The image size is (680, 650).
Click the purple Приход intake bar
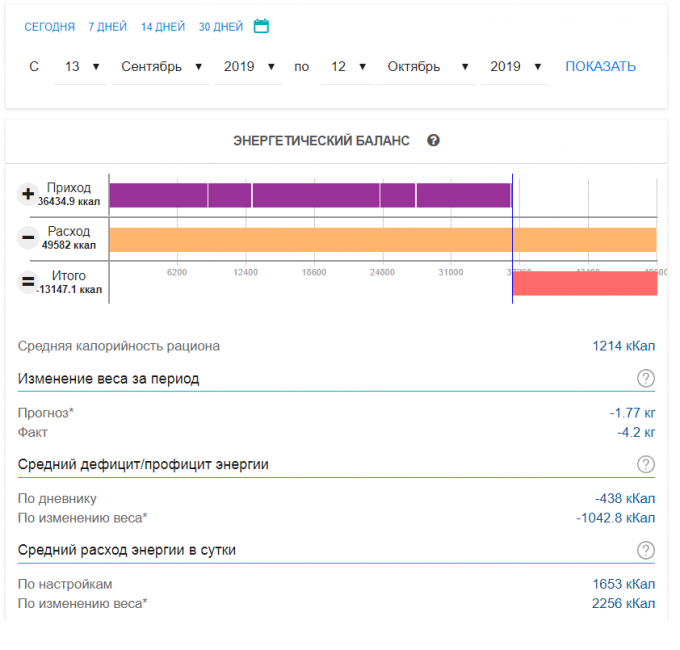coord(310,195)
